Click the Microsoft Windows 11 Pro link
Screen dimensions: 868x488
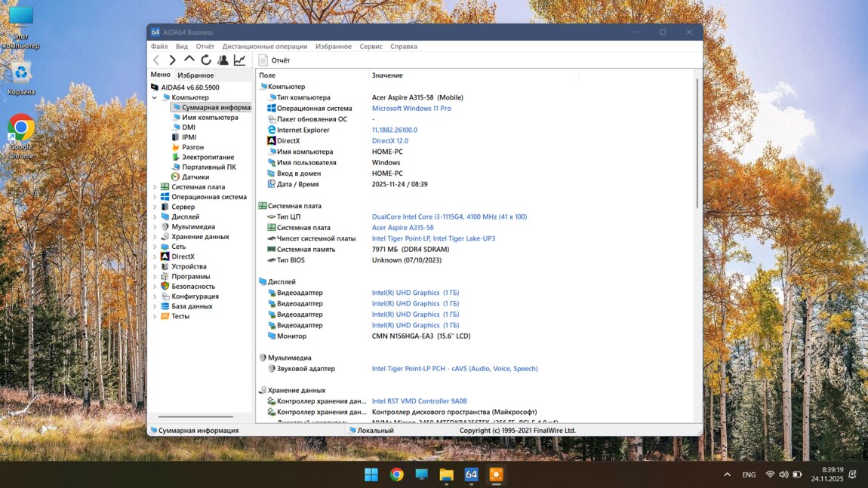pyautogui.click(x=411, y=109)
